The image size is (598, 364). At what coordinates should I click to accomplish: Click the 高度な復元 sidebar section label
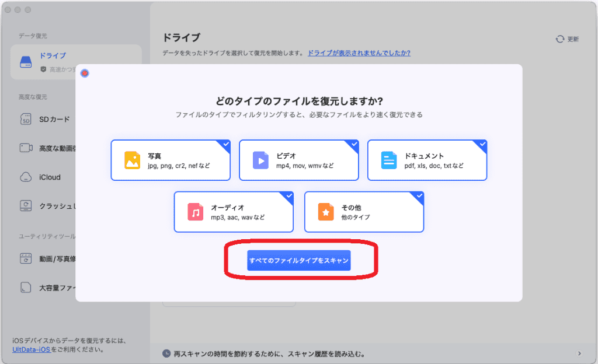point(33,97)
